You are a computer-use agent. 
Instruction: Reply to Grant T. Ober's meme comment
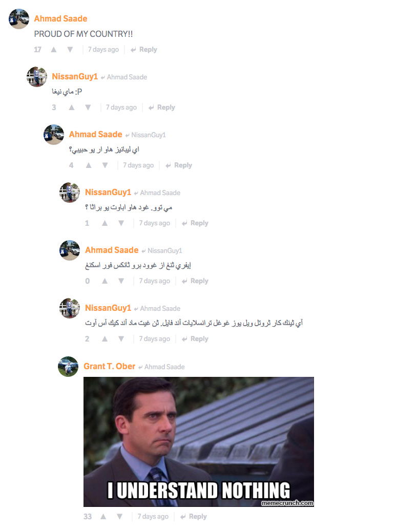click(194, 517)
